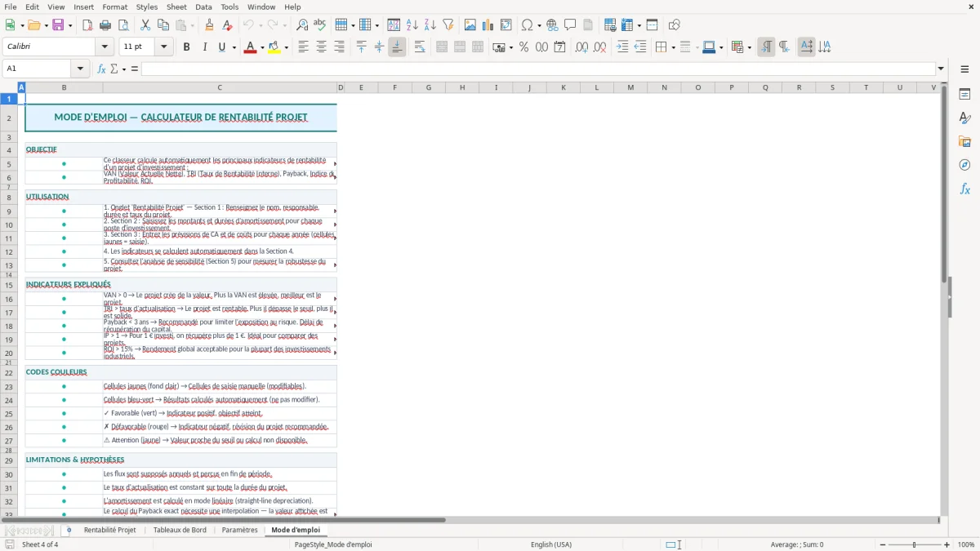Click the status bar zoom slider
Screen dimensions: 980x551
click(914, 544)
